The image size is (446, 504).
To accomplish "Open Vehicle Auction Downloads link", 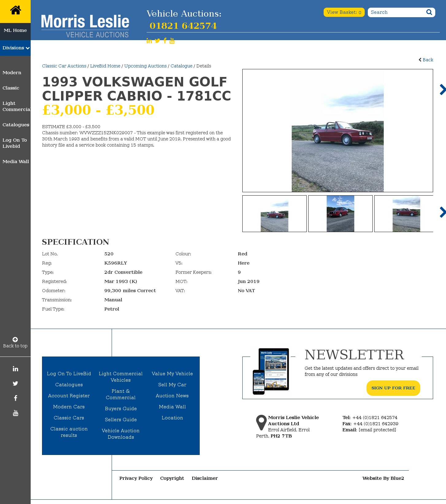I will coord(121,434).
